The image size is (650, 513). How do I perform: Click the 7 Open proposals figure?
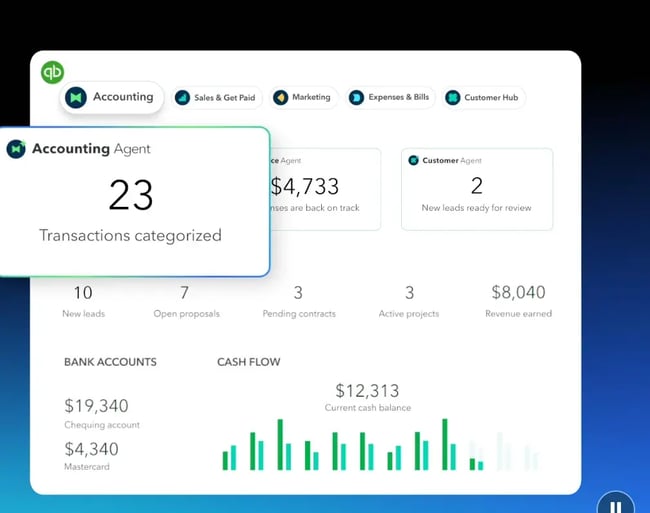point(184,293)
